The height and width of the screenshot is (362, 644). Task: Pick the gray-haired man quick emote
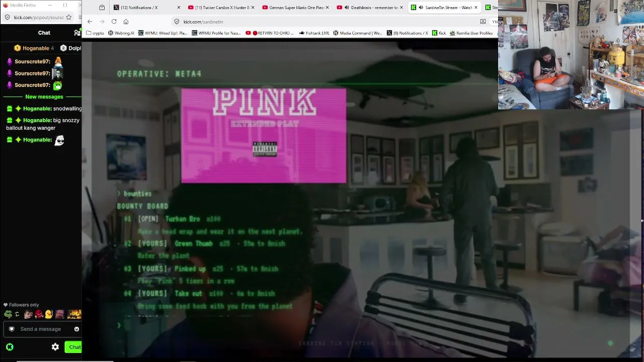[x=60, y=314]
